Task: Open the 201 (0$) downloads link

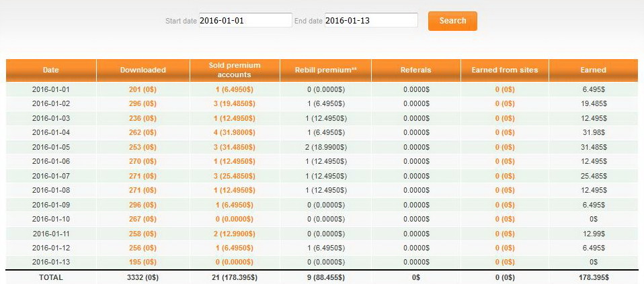Action: (x=143, y=89)
